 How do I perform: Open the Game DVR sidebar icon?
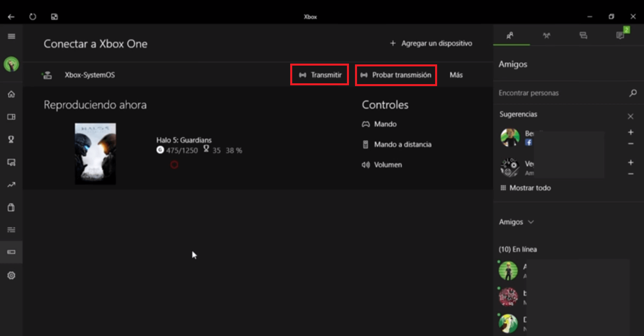pos(11,162)
